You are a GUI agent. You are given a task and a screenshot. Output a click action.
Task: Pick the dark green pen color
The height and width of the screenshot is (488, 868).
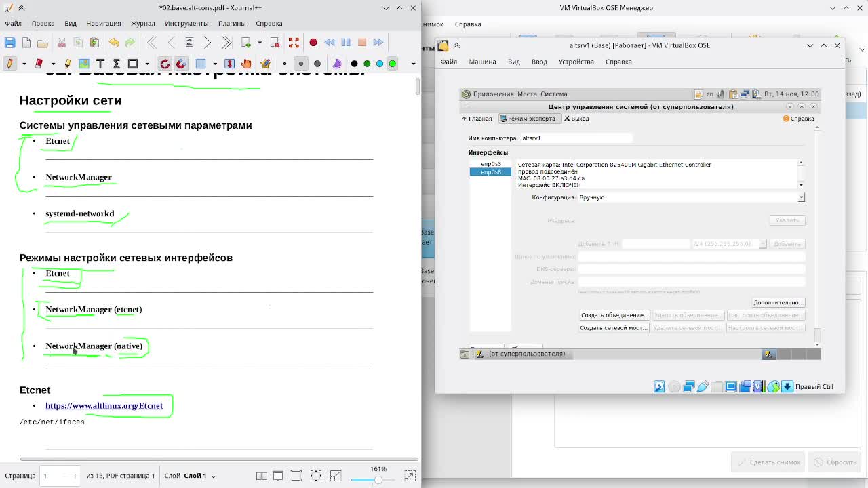[x=367, y=64]
